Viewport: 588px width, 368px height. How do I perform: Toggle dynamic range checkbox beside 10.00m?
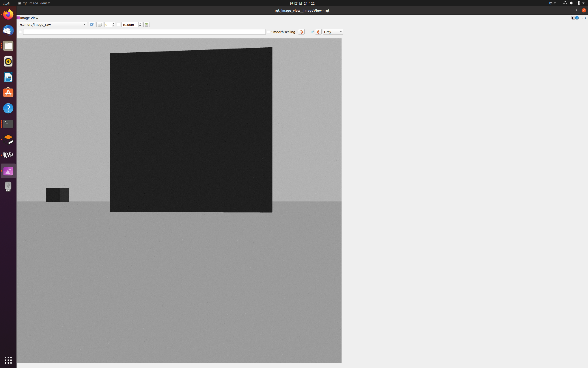click(x=118, y=25)
